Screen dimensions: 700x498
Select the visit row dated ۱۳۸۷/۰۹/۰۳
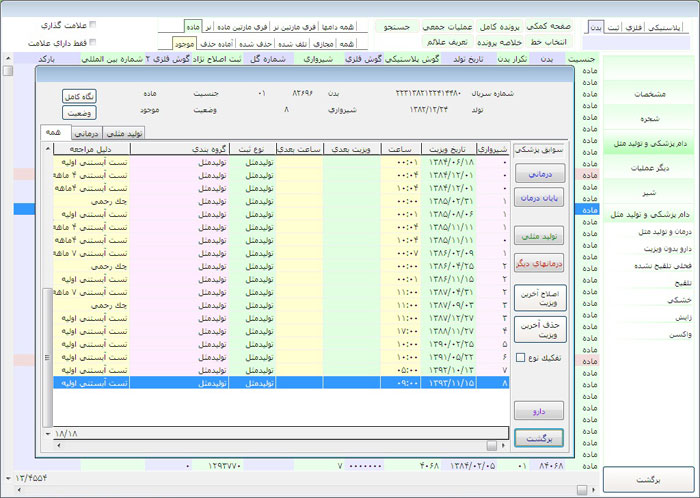(x=281, y=306)
